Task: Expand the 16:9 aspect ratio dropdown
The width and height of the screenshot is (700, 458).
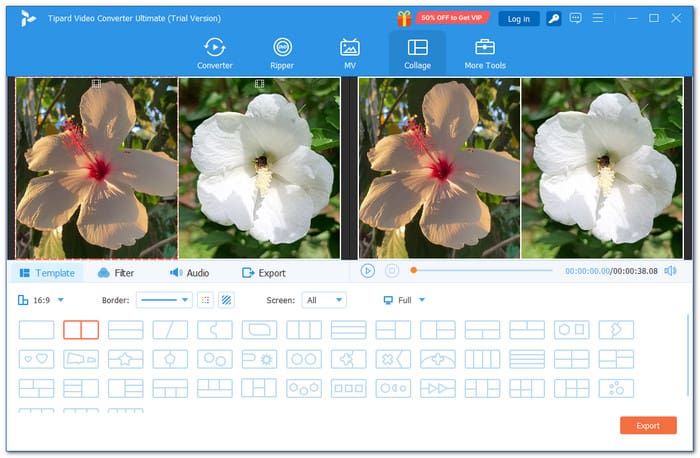Action: (x=42, y=300)
